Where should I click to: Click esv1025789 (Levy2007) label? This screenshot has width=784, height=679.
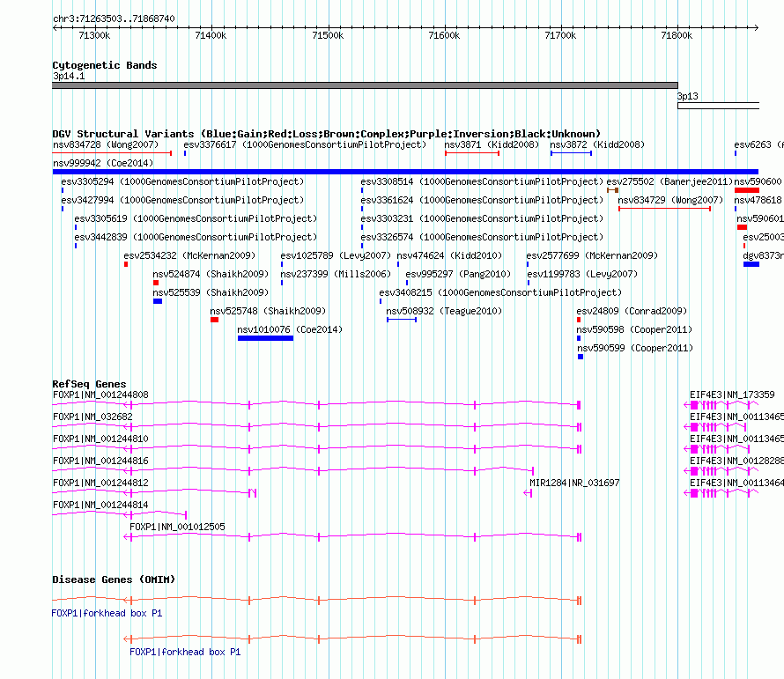[336, 255]
